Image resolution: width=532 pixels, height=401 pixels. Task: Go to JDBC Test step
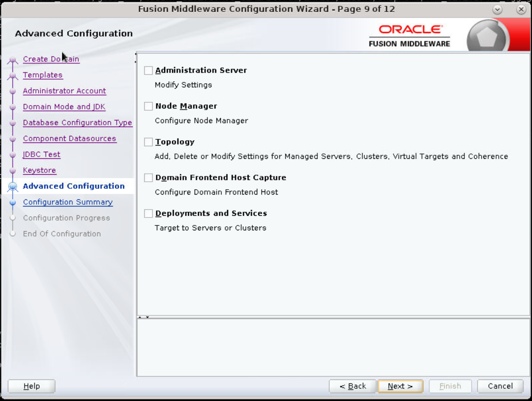(42, 154)
